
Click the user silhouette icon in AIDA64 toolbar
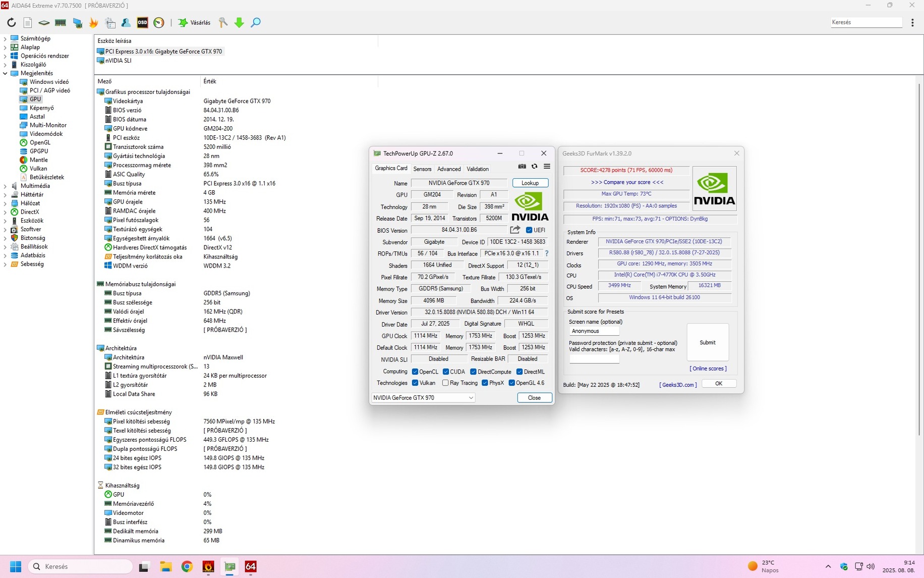pos(126,23)
